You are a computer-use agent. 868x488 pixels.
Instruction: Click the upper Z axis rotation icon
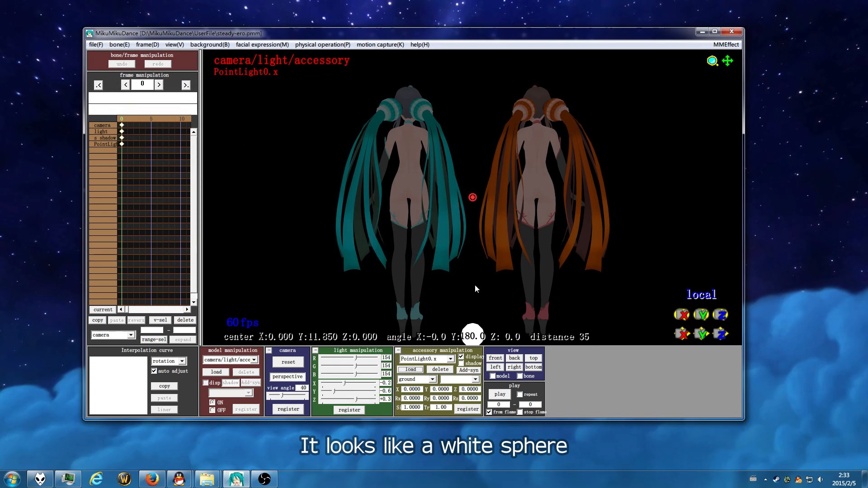[x=720, y=314]
